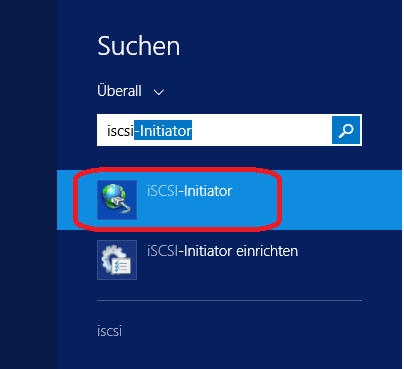The width and height of the screenshot is (404, 369).
Task: Click the highlighted iSCSI-Initiator row's empty right side
Action: click(x=340, y=200)
